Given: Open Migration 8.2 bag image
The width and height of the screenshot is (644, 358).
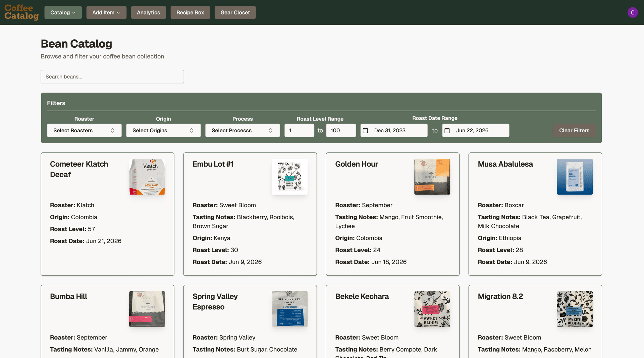Looking at the screenshot, I should click(x=575, y=309).
